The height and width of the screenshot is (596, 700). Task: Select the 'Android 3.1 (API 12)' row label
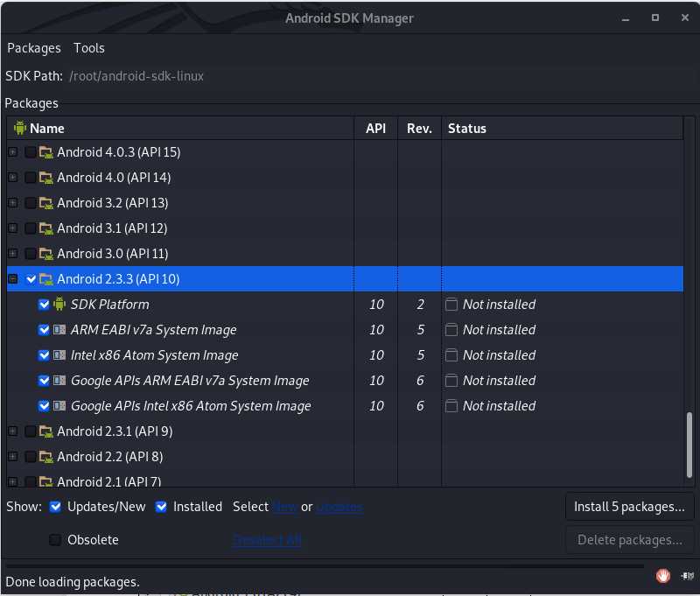pyautogui.click(x=112, y=228)
